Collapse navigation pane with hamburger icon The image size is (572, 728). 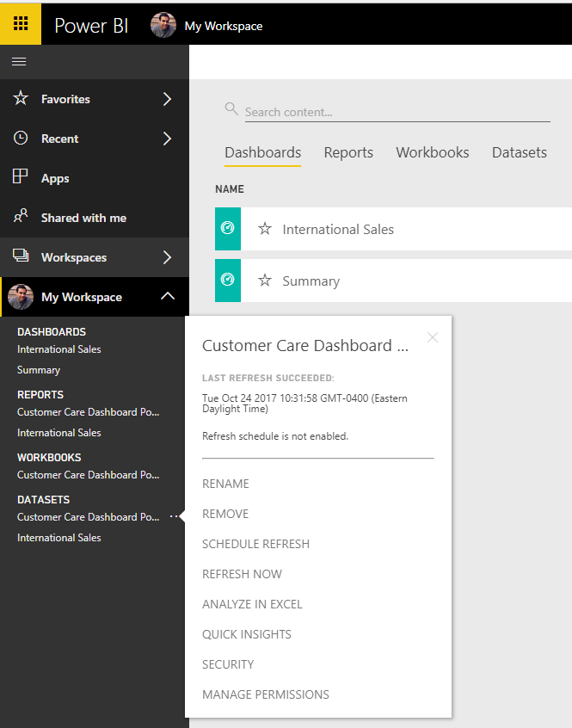(x=19, y=62)
